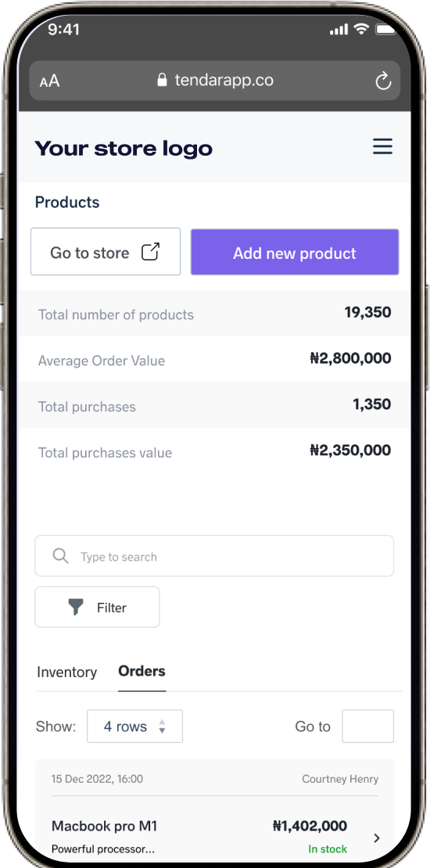The width and height of the screenshot is (430, 868).
Task: Switch to the Inventory tab
Action: pos(67,672)
